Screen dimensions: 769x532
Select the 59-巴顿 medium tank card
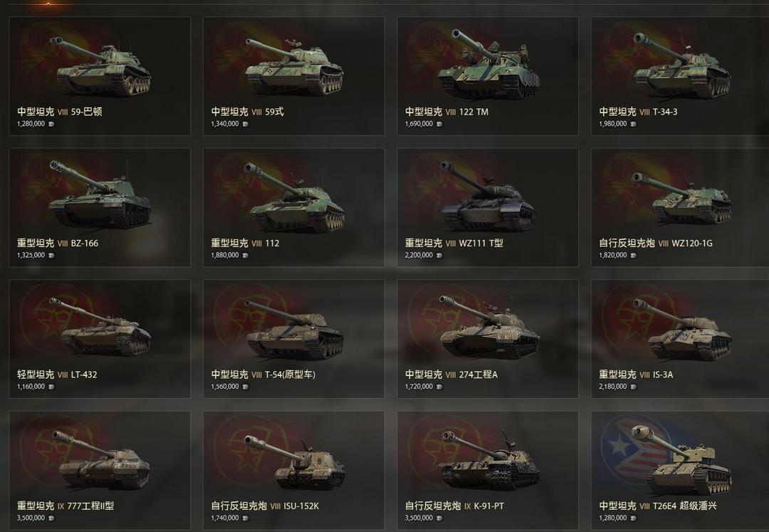100,76
